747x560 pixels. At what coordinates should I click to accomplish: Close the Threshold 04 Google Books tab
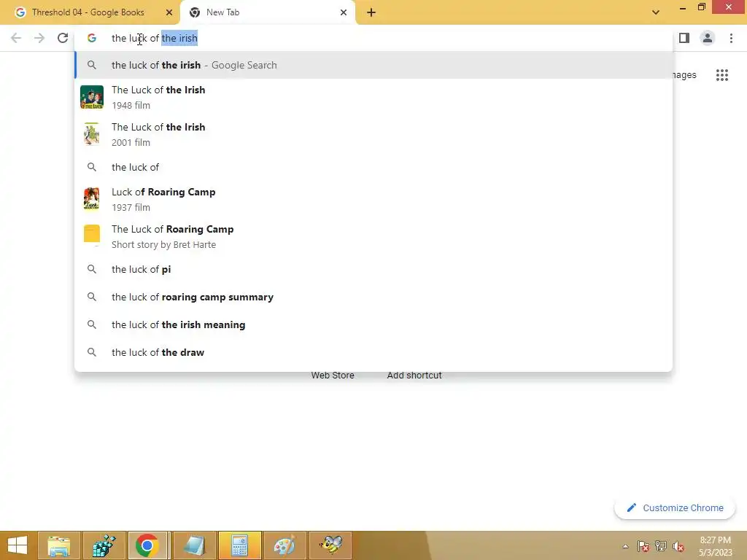click(x=169, y=12)
